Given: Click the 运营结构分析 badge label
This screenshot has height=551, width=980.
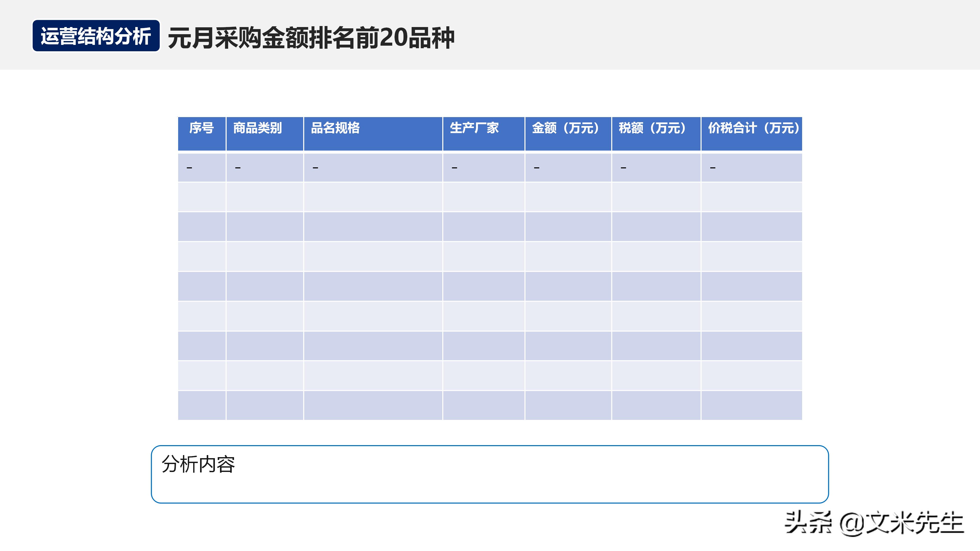Looking at the screenshot, I should (97, 36).
